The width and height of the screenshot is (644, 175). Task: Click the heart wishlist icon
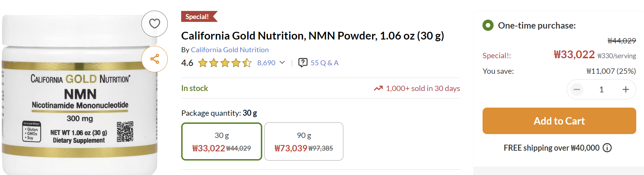(154, 24)
